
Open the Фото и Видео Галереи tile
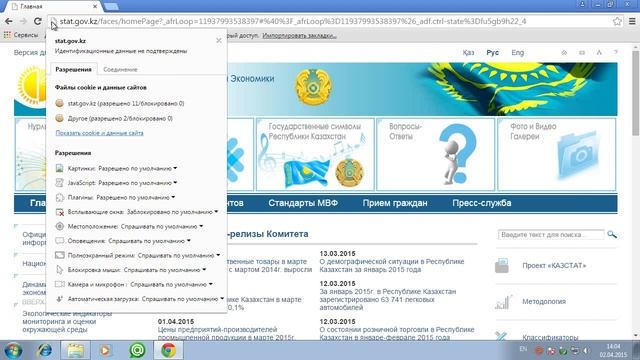pos(557,154)
